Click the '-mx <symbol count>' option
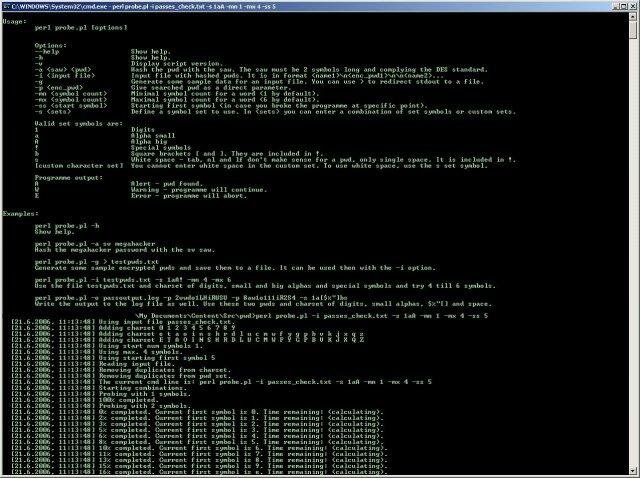The width and height of the screenshot is (640, 478). tap(71, 100)
